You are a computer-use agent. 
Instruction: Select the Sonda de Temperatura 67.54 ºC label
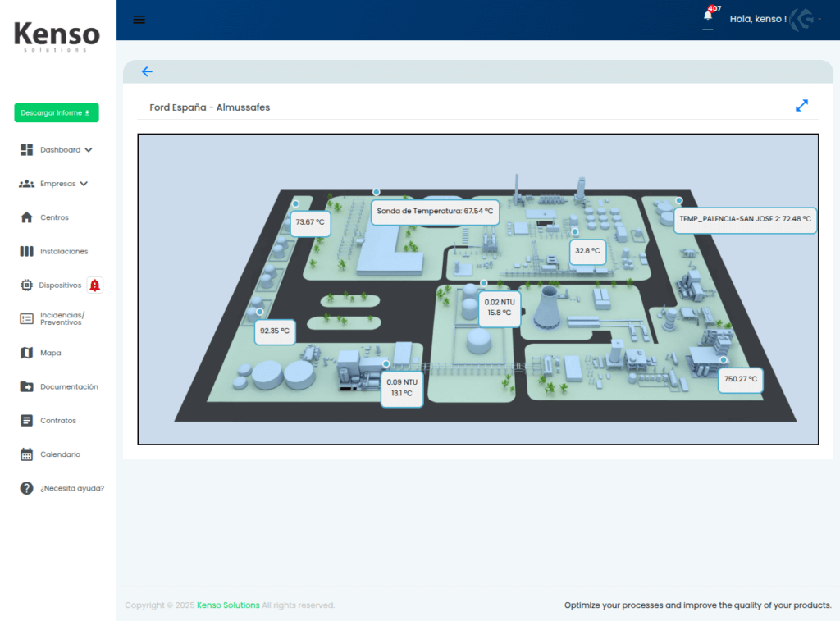[435, 211]
